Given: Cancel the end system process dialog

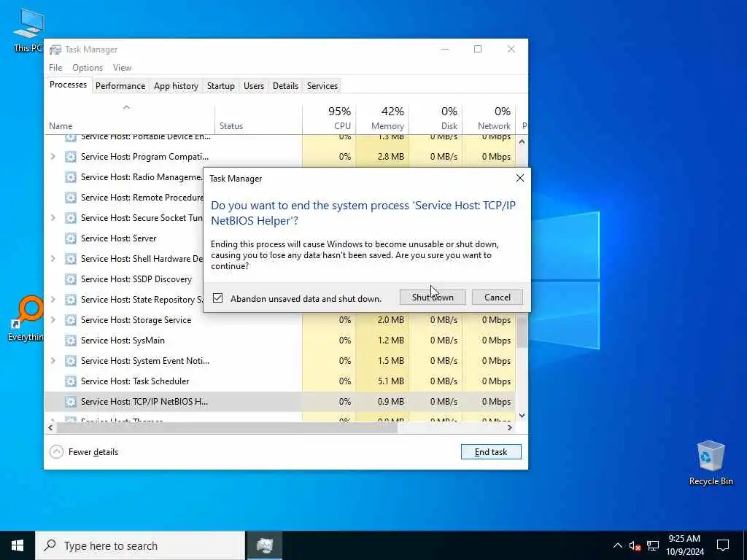Looking at the screenshot, I should (x=497, y=297).
